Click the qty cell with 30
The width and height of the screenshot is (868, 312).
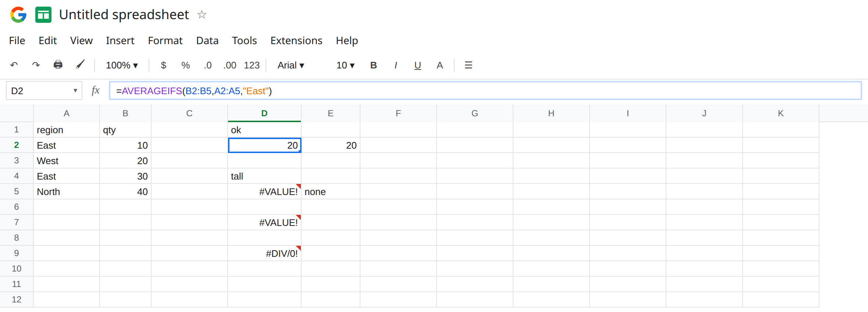click(x=125, y=176)
